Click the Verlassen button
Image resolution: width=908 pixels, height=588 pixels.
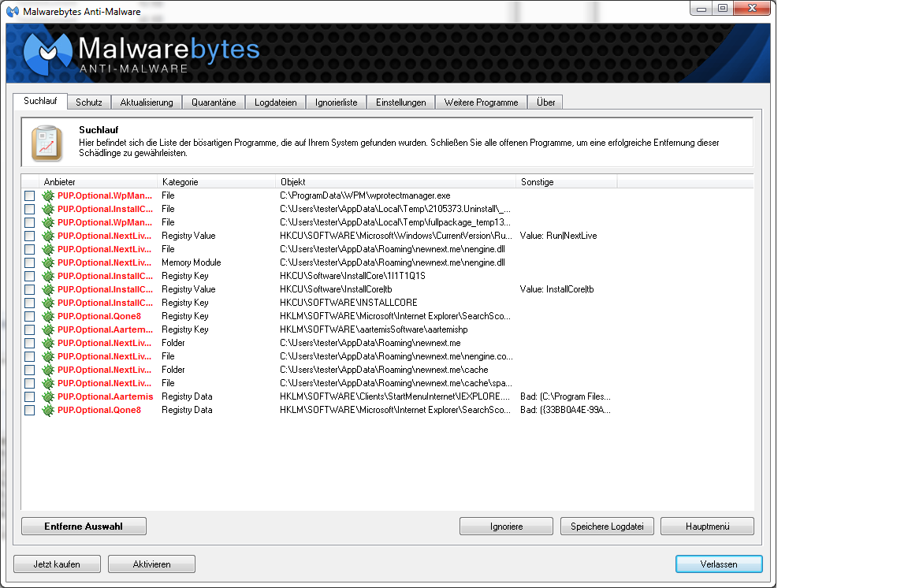719,564
